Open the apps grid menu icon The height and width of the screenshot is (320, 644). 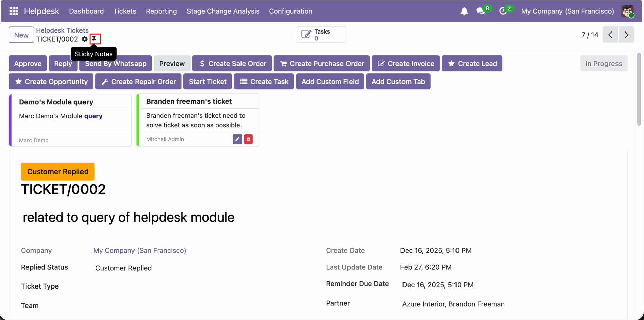pyautogui.click(x=14, y=11)
